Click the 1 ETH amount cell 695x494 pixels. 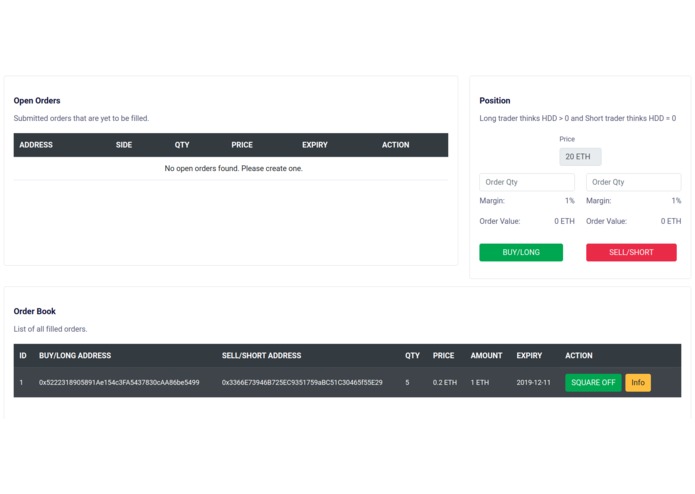tap(480, 382)
